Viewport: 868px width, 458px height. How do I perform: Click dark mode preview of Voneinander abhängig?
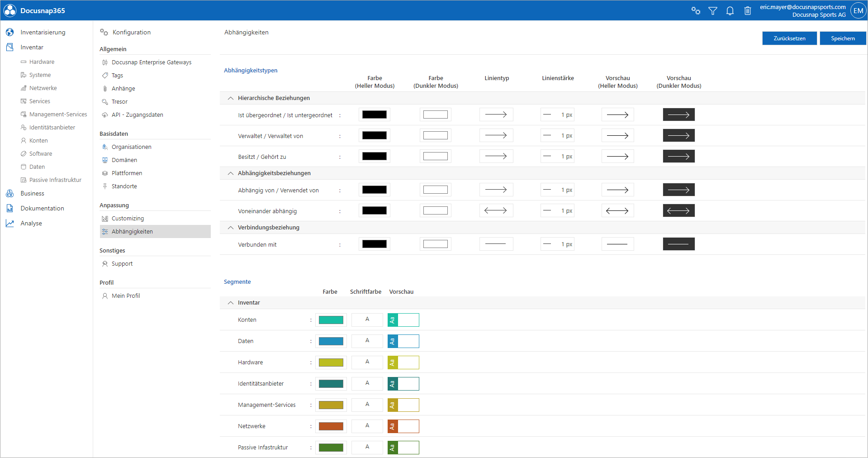(678, 210)
